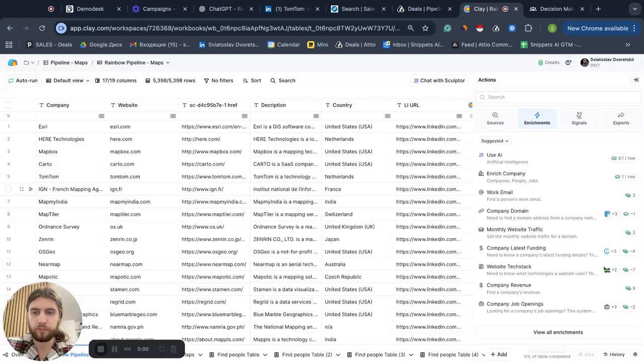The image size is (644, 364).
Task: Bookmark this page with the star icon
Action: click(425, 28)
